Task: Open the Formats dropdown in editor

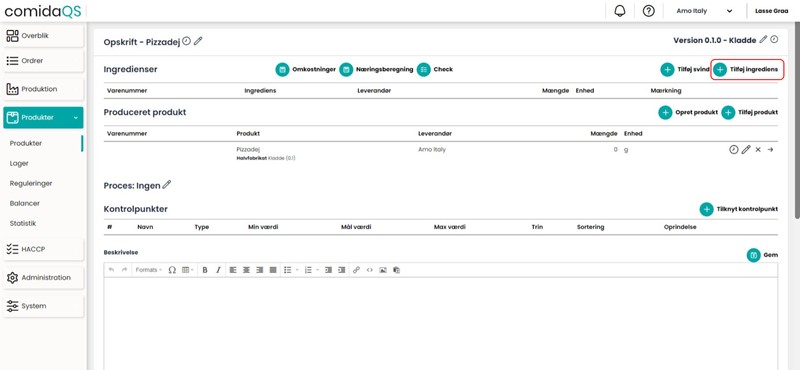Action: [x=149, y=270]
